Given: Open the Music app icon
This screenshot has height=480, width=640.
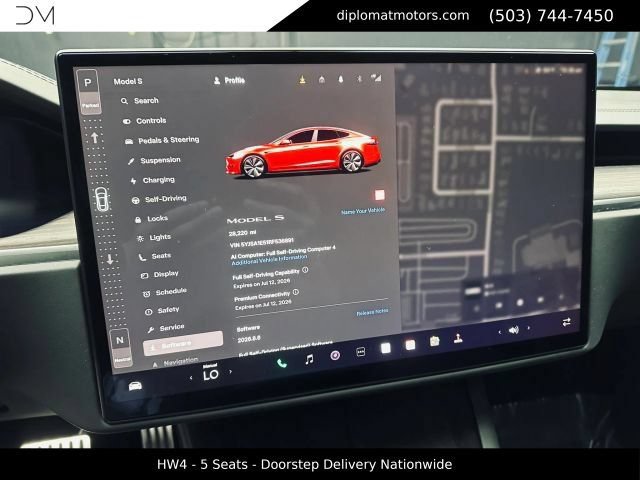Looking at the screenshot, I should tap(309, 359).
